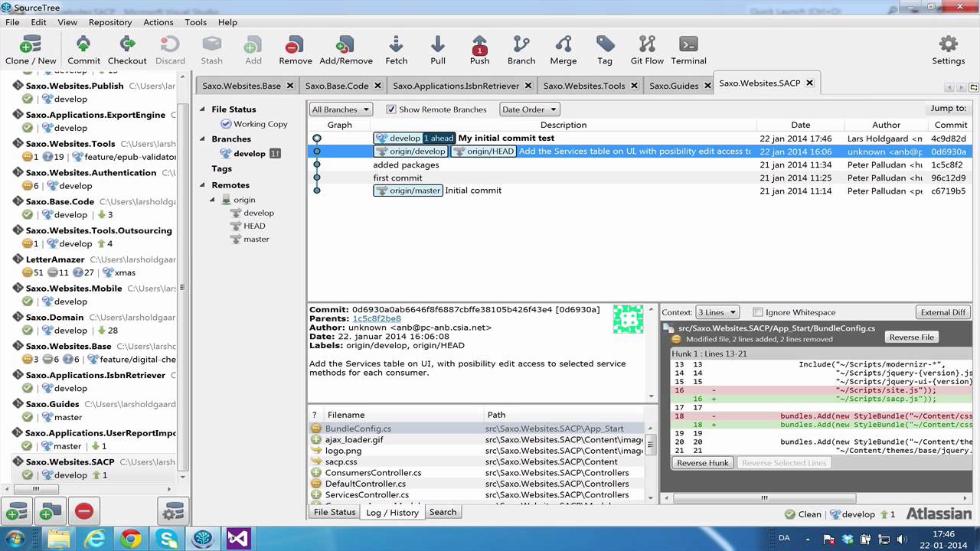
Task: Enable the Ignore Whitespace checkbox
Action: point(758,312)
